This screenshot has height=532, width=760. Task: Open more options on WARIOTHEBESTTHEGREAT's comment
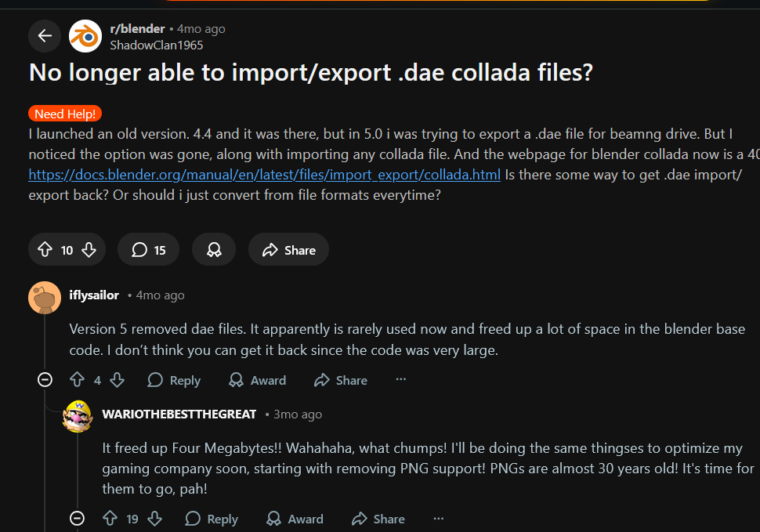[439, 519]
